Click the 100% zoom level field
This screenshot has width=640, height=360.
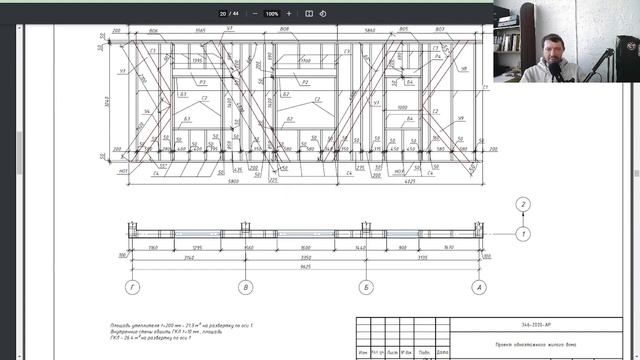(272, 13)
